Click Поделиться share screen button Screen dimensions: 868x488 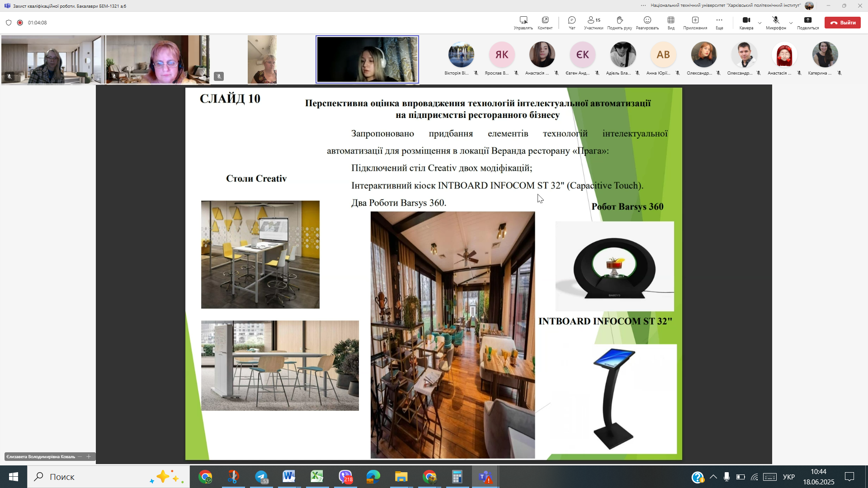coord(808,22)
